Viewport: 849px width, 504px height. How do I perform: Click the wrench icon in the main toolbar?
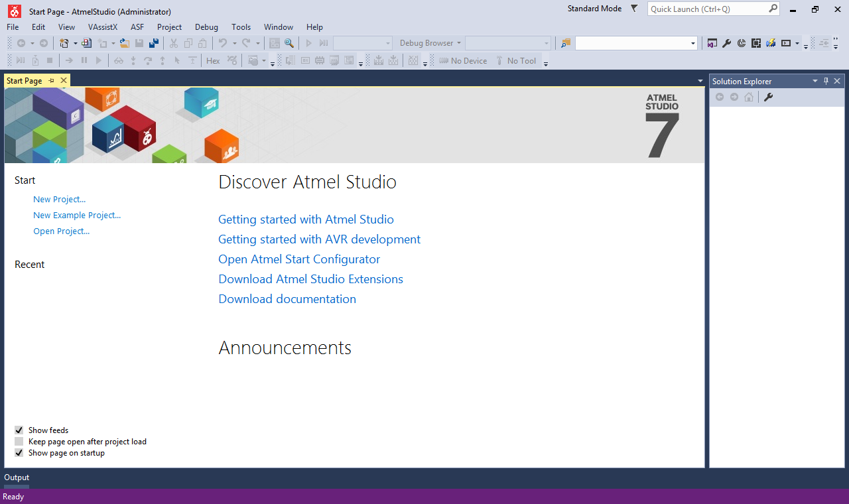pyautogui.click(x=727, y=43)
